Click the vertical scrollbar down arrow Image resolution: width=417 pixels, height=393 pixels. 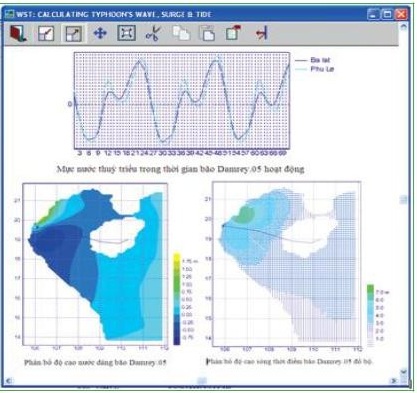[404, 371]
